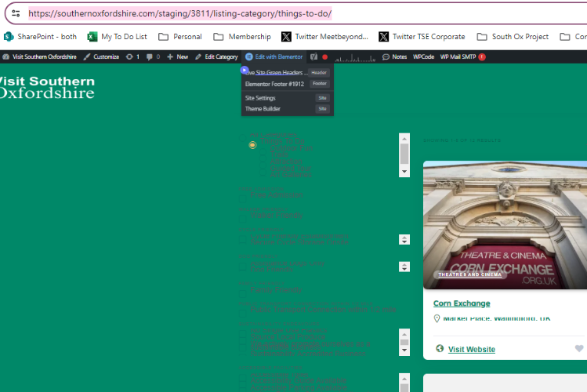Favorite Corn Exchange with heart icon
587x392 pixels.
(x=579, y=349)
